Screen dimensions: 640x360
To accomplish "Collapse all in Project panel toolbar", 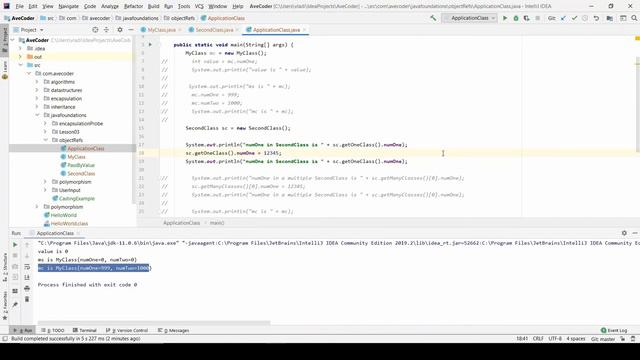I will coord(106,30).
